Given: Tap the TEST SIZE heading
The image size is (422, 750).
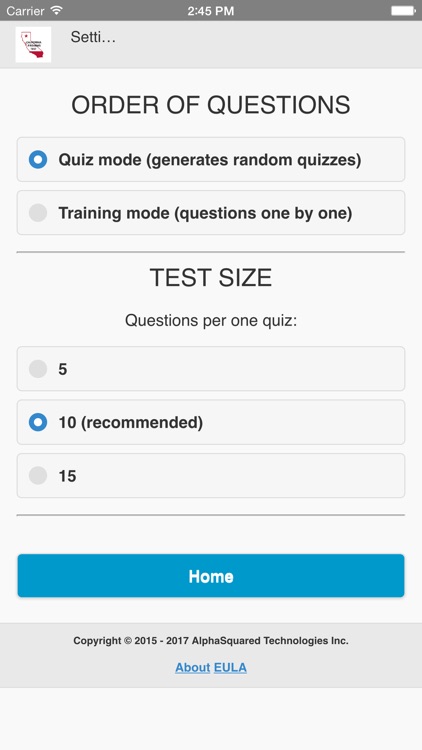Looking at the screenshot, I should point(211,277).
